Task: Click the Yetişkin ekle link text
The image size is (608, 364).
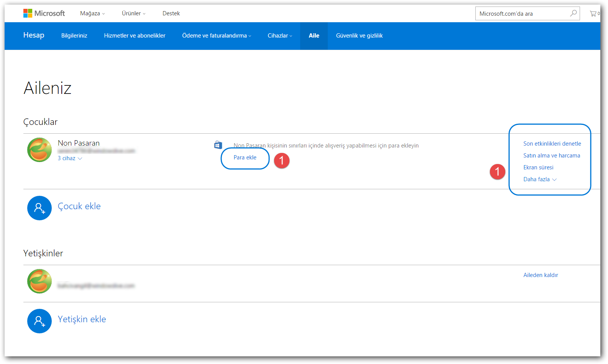Action: coord(82,319)
